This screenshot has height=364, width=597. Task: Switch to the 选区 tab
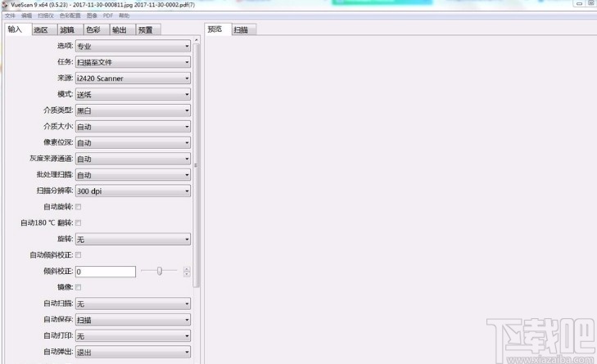(44, 29)
